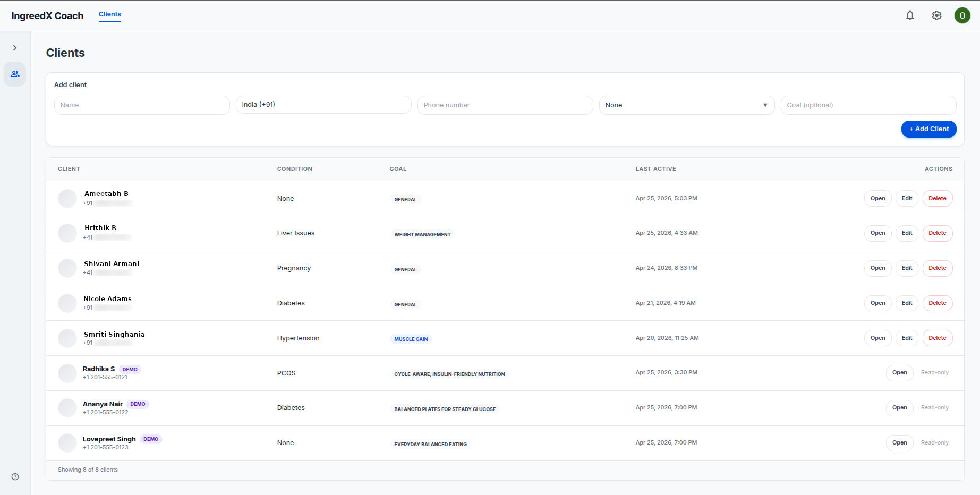Click the LAST ACTIVE column header
This screenshot has width=980, height=495.
tap(655, 169)
